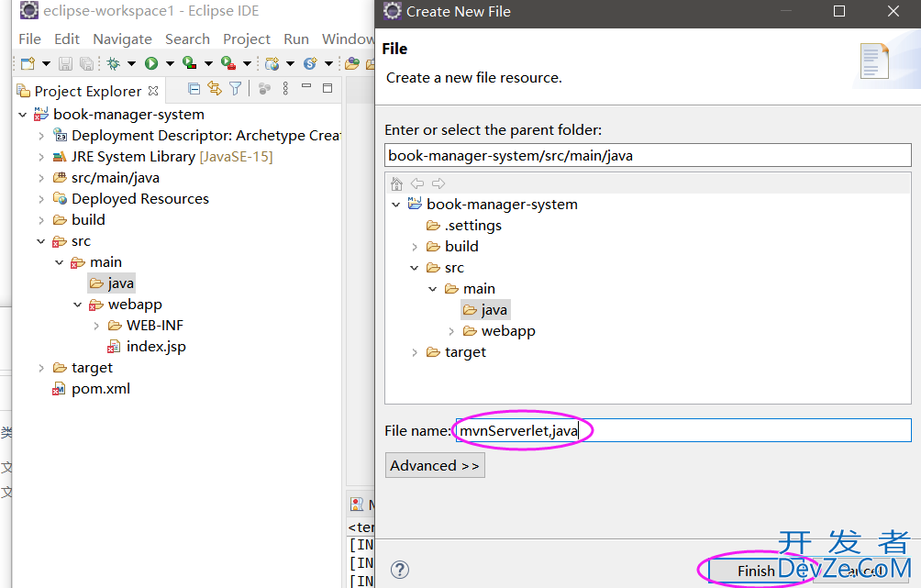Viewport: 921px width, 588px height.
Task: Expand build folder in dialog tree
Action: (415, 247)
